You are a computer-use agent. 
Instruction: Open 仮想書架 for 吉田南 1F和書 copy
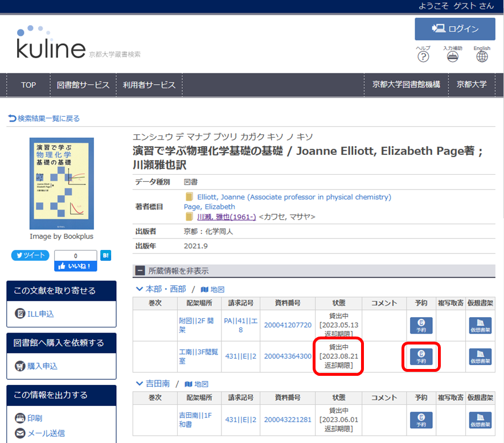coord(478,420)
